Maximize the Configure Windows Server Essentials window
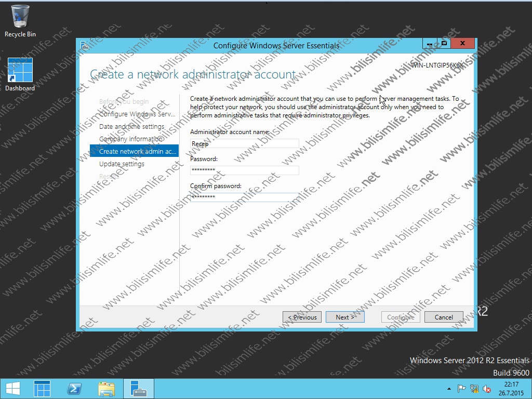This screenshot has width=532, height=399. tap(444, 44)
